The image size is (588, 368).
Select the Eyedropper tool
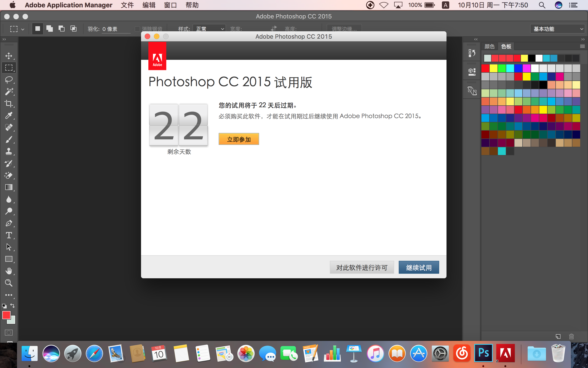[9, 115]
